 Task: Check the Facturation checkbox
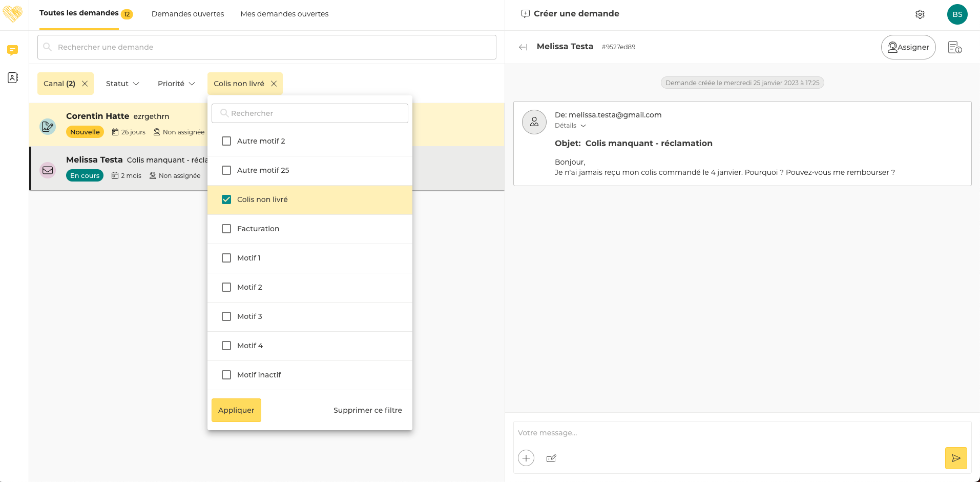pyautogui.click(x=226, y=229)
